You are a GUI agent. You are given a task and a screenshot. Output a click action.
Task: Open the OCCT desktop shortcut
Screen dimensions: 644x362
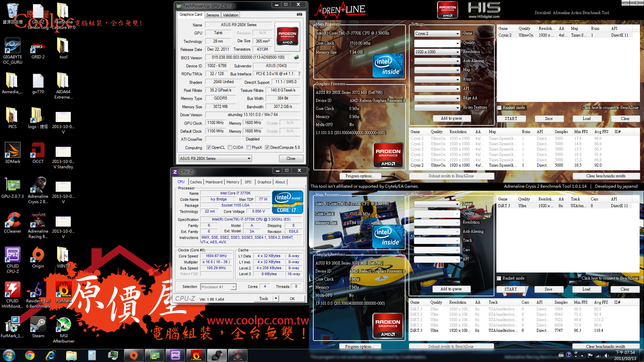38,153
